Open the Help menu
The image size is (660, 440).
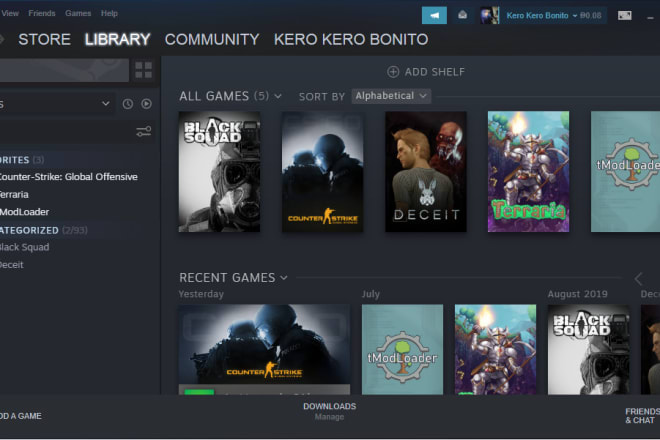coord(109,13)
